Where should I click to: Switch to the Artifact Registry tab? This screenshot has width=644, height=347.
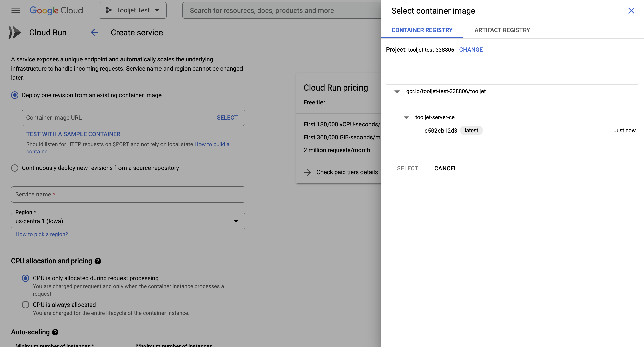[x=502, y=30]
